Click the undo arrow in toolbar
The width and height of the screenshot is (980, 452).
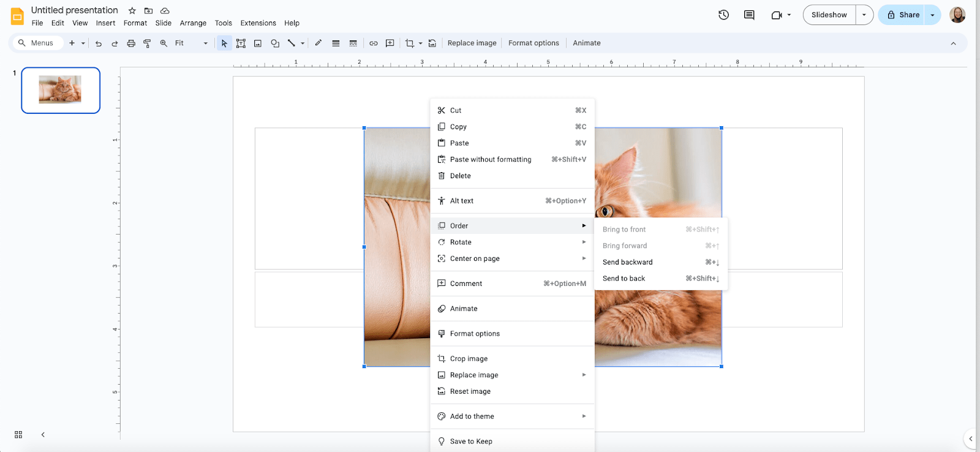99,43
